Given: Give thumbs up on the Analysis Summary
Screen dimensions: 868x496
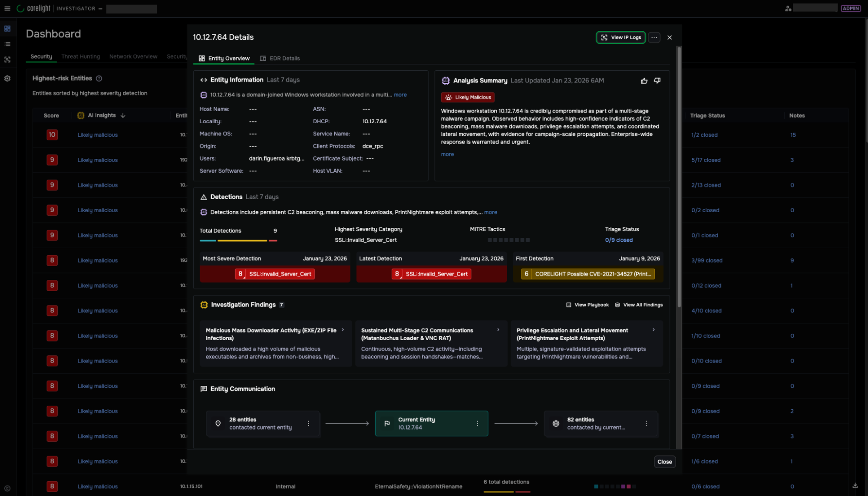Looking at the screenshot, I should [644, 81].
